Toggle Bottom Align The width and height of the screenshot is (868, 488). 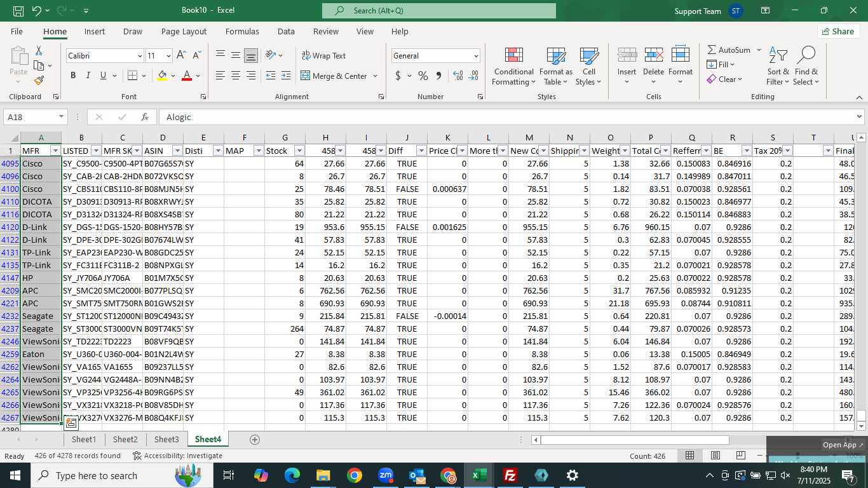[x=251, y=56]
